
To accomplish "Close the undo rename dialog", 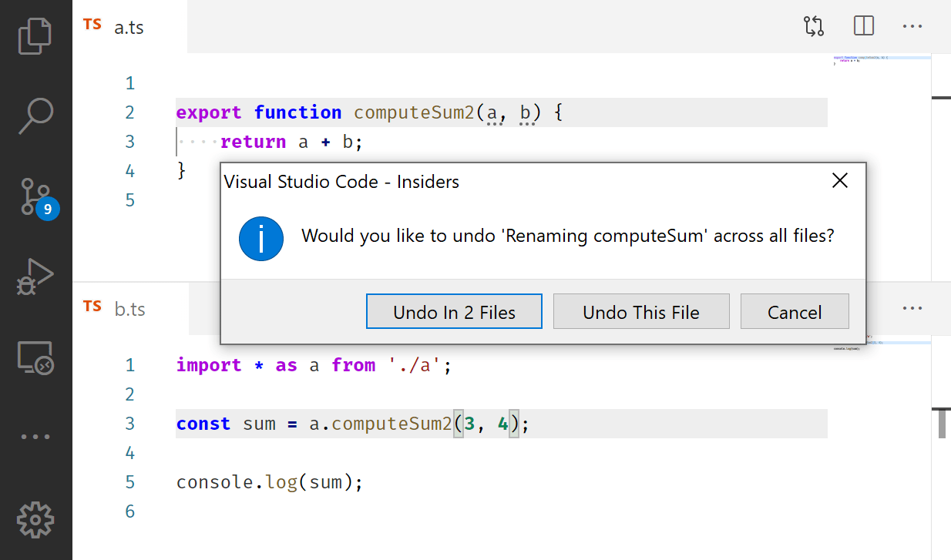I will [840, 181].
